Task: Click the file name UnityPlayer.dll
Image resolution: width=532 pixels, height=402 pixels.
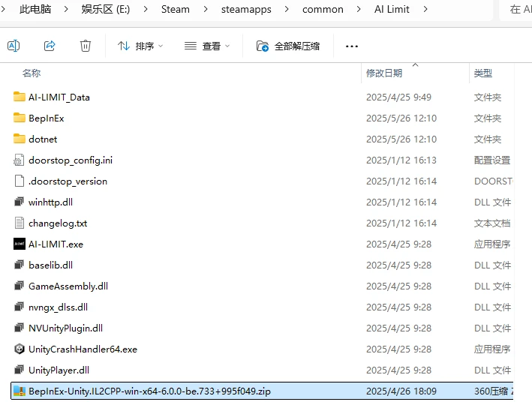Action: (59, 370)
